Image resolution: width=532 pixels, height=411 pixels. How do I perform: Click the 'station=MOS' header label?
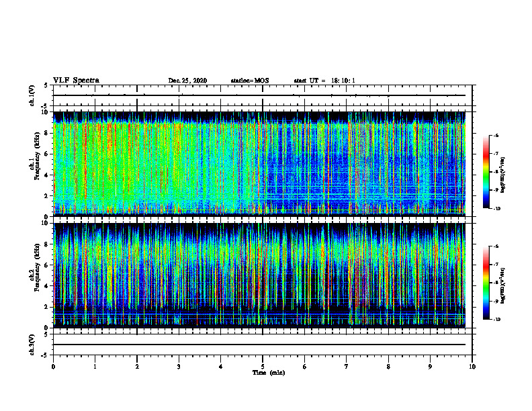(x=250, y=81)
